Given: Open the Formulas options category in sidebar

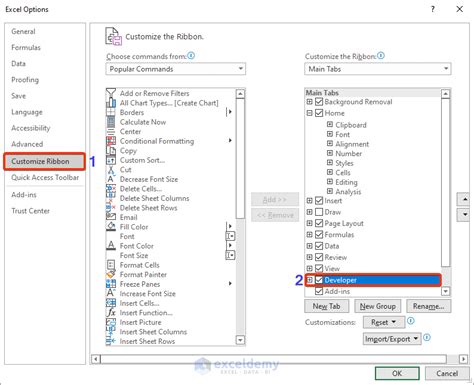Looking at the screenshot, I should pos(26,48).
